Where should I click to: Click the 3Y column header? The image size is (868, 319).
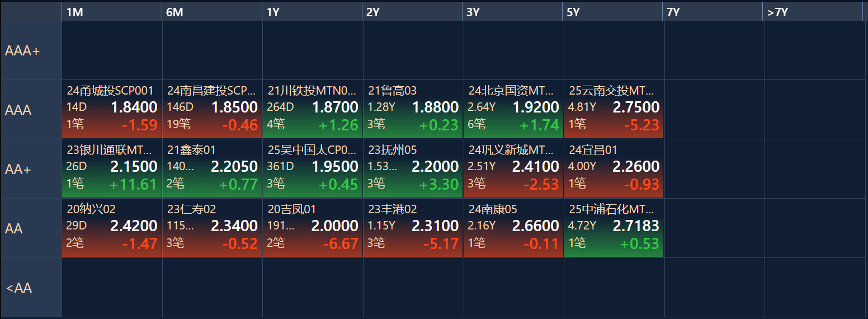click(x=512, y=12)
